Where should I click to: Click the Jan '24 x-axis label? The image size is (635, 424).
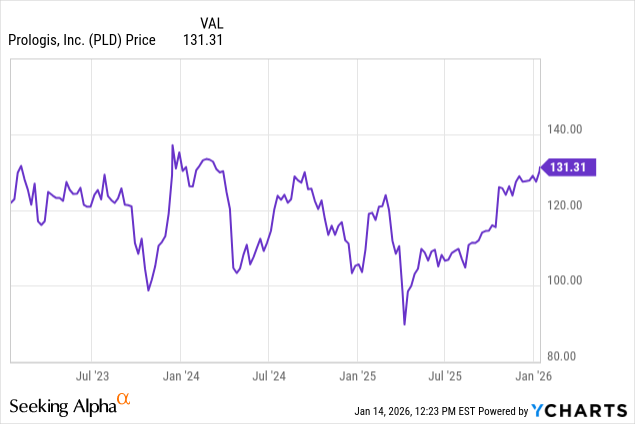tap(180, 376)
